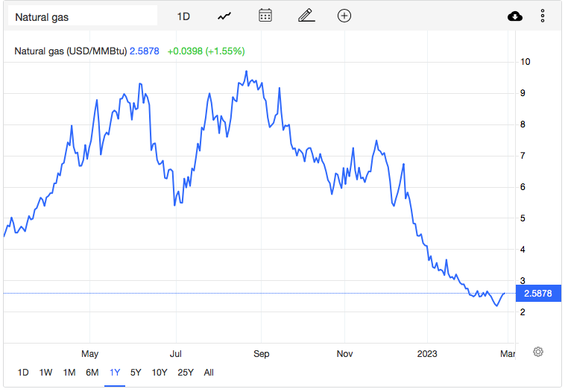Show the All time range
The width and height of the screenshot is (568, 392).
click(x=209, y=373)
